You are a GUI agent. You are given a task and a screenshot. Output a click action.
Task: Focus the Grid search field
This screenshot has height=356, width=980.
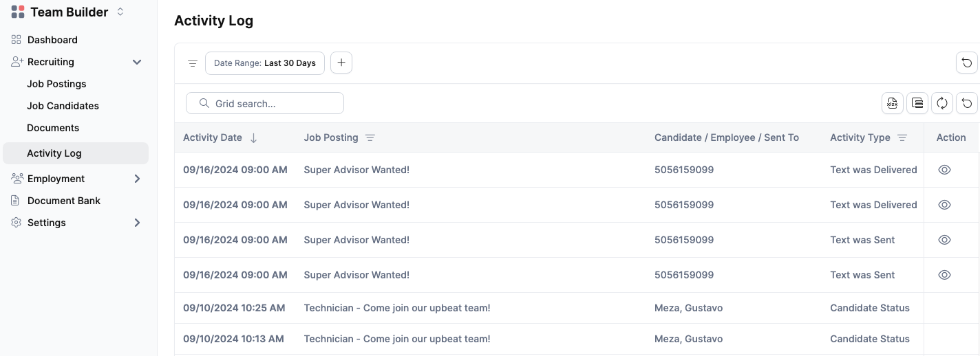click(265, 103)
